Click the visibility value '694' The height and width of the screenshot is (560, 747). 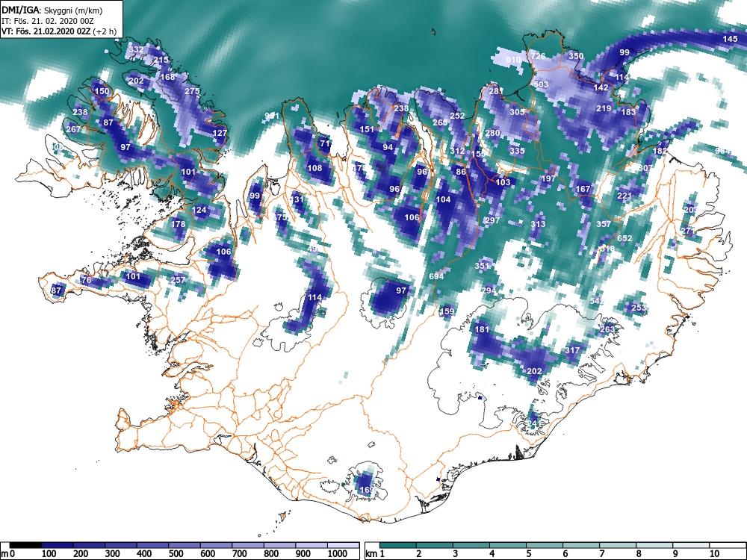point(436,276)
